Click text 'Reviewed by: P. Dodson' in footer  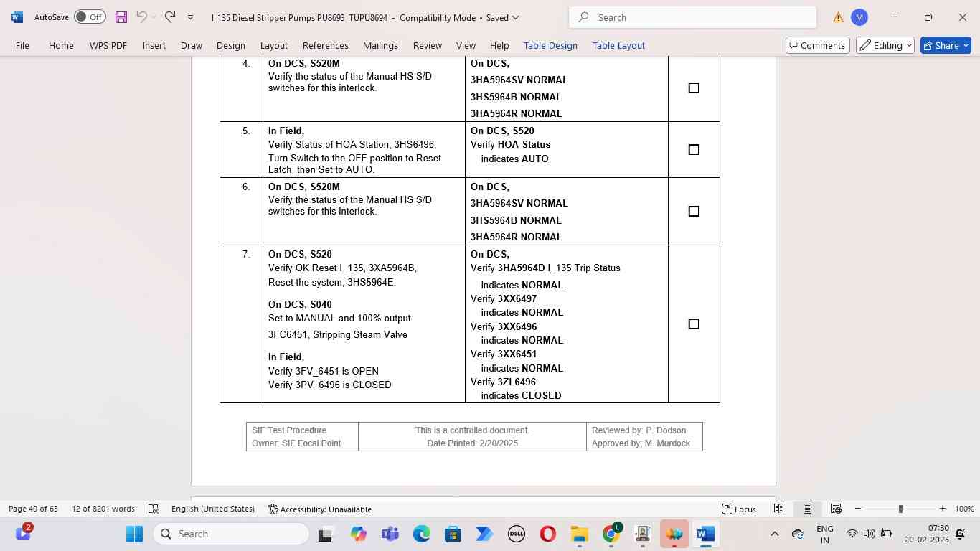639,430
